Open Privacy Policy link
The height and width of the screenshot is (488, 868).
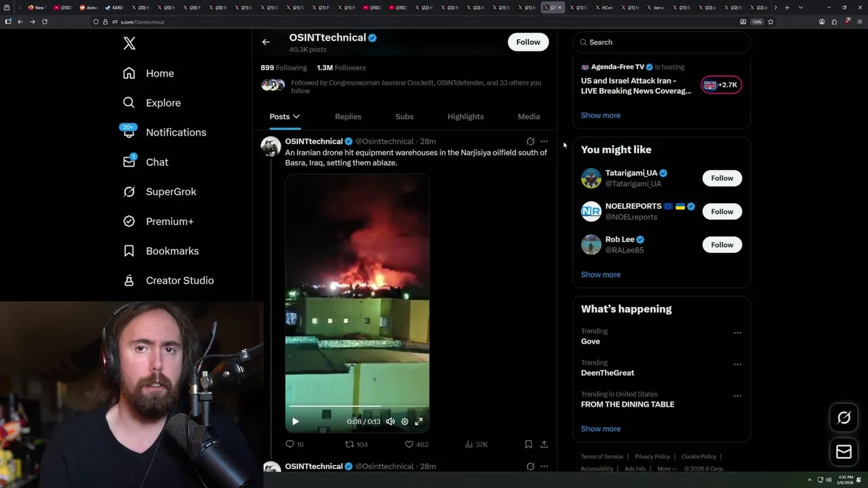pos(652,457)
